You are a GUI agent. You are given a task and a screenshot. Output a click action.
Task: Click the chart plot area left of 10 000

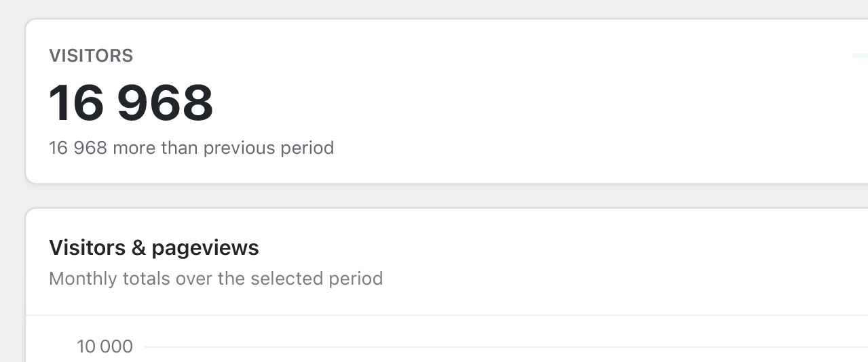[51, 346]
